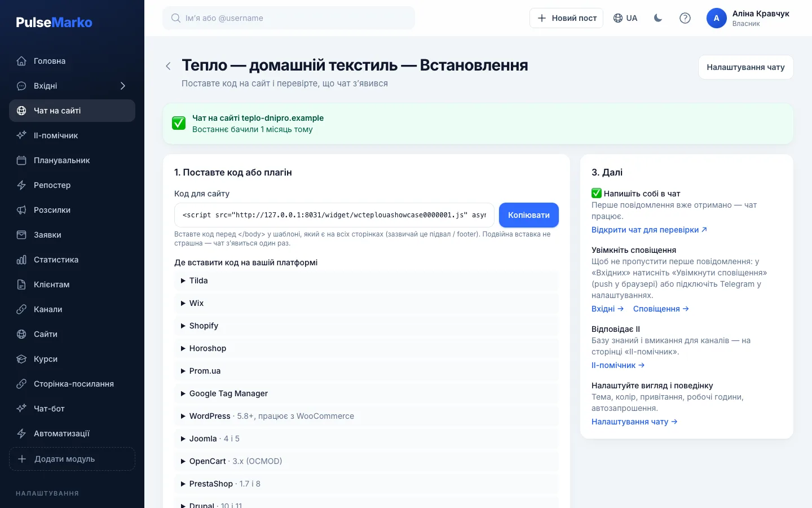Expand the Вхідні submenu chevron
The width and height of the screenshot is (812, 508).
tap(122, 86)
